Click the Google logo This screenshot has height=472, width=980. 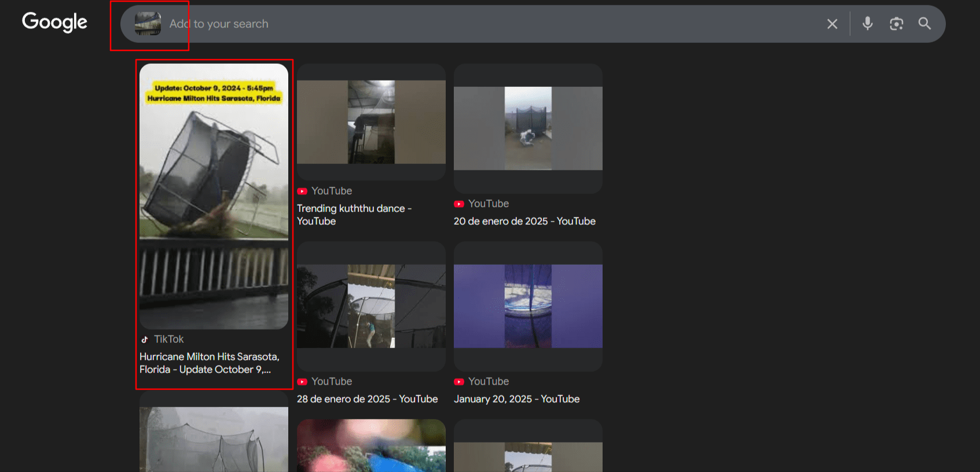tap(54, 23)
